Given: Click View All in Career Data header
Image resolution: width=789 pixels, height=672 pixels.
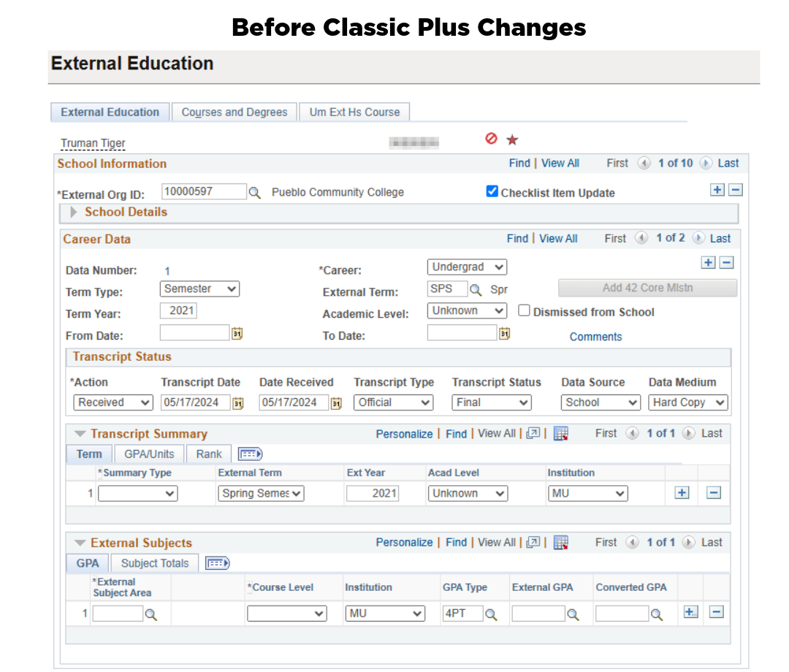Looking at the screenshot, I should pyautogui.click(x=558, y=238).
